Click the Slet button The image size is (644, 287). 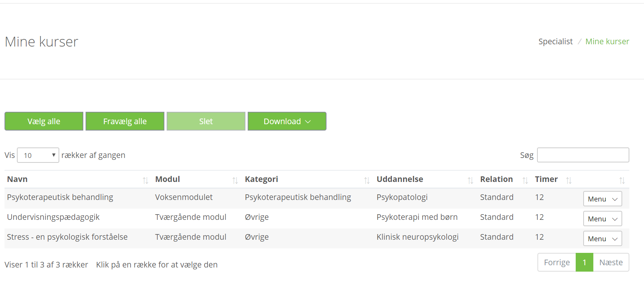click(x=206, y=121)
